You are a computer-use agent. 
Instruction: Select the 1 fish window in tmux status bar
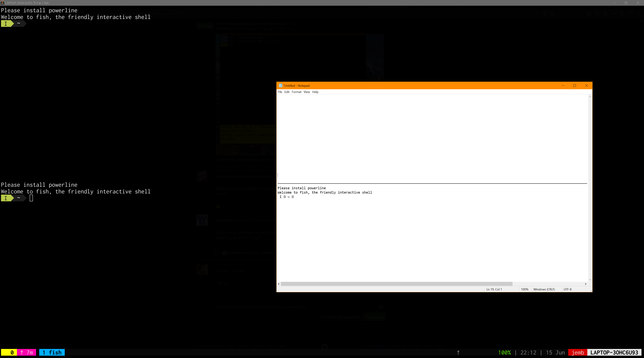(x=51, y=352)
